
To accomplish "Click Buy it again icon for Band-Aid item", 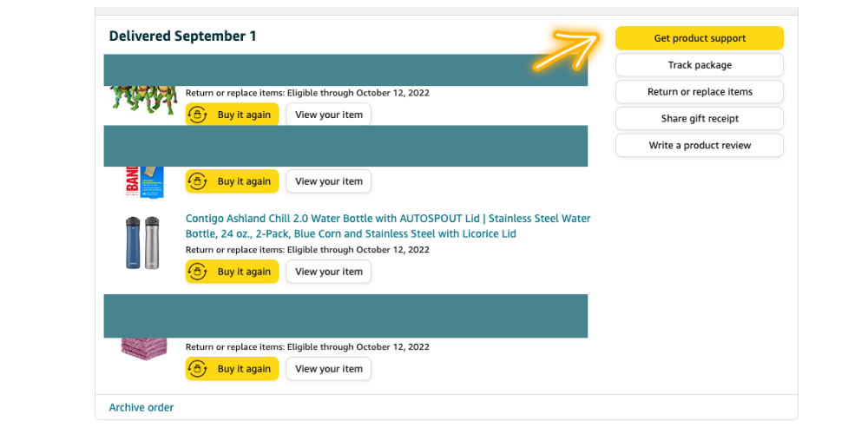I will click(x=198, y=181).
